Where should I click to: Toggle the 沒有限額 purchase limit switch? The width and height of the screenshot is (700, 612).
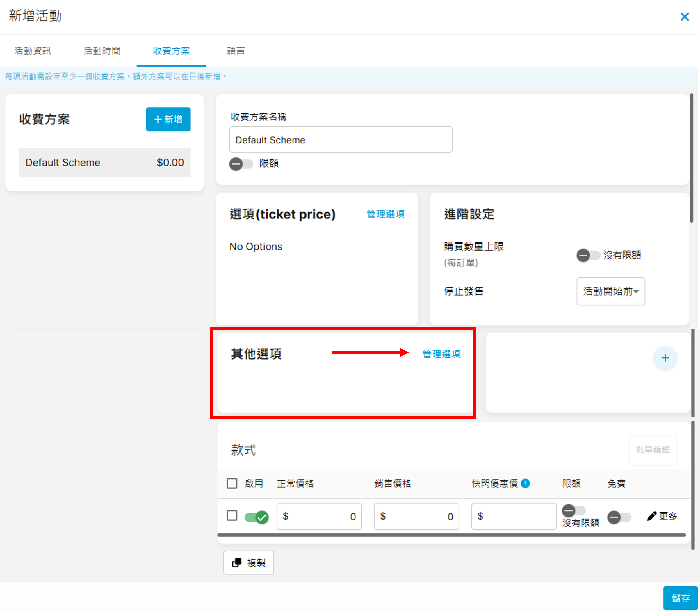coord(588,255)
